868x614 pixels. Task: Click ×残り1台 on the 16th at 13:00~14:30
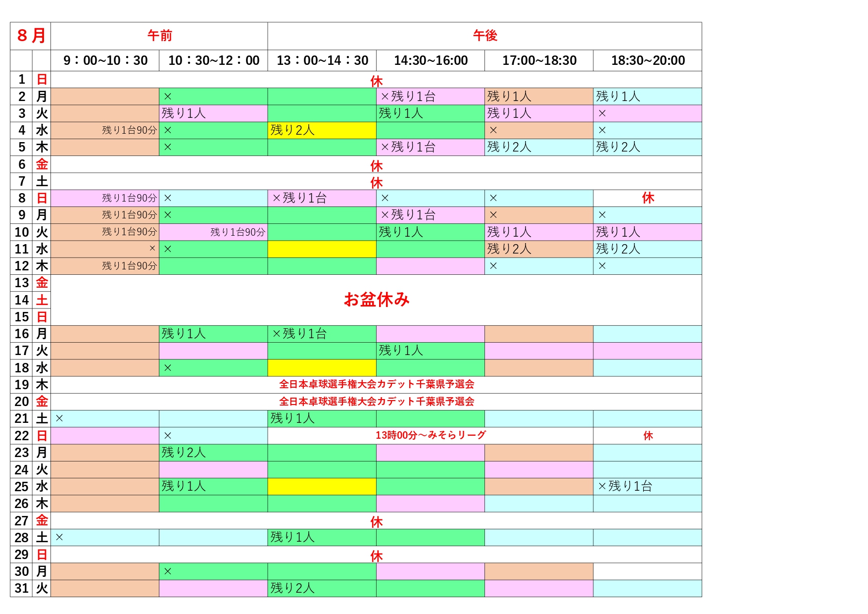pyautogui.click(x=299, y=334)
